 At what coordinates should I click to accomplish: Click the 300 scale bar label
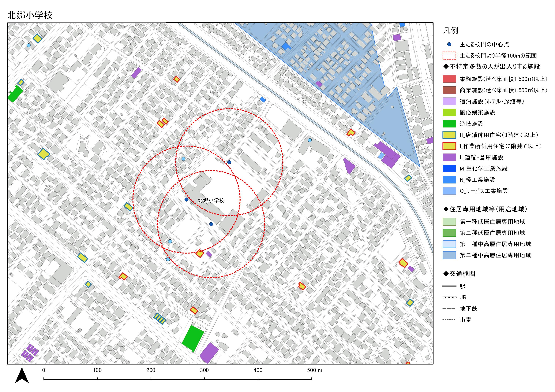pos(204,370)
